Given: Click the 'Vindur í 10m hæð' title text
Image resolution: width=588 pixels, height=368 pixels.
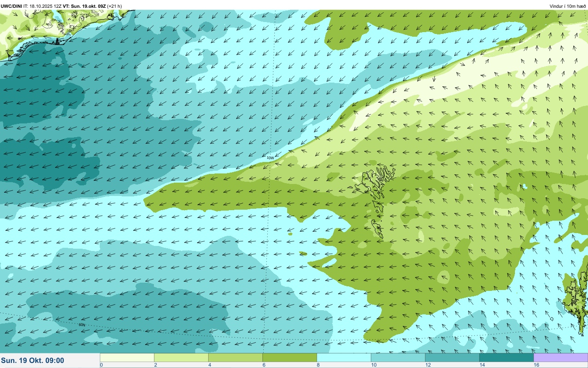Looking at the screenshot, I should (567, 6).
